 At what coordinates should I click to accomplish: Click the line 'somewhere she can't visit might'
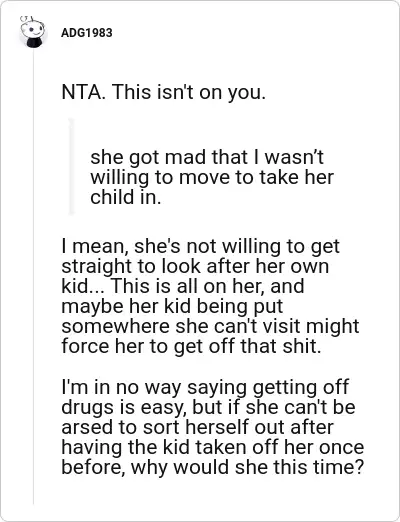[x=210, y=326]
